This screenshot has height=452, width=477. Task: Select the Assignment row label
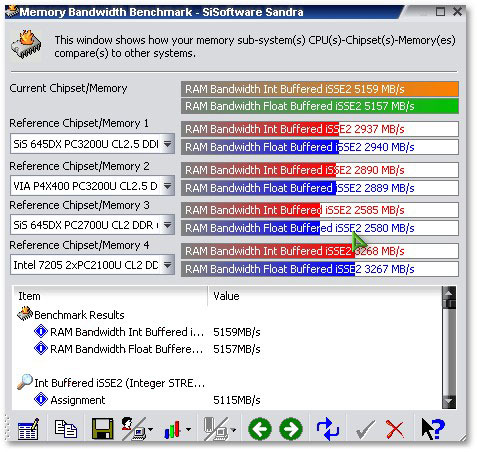pos(78,400)
